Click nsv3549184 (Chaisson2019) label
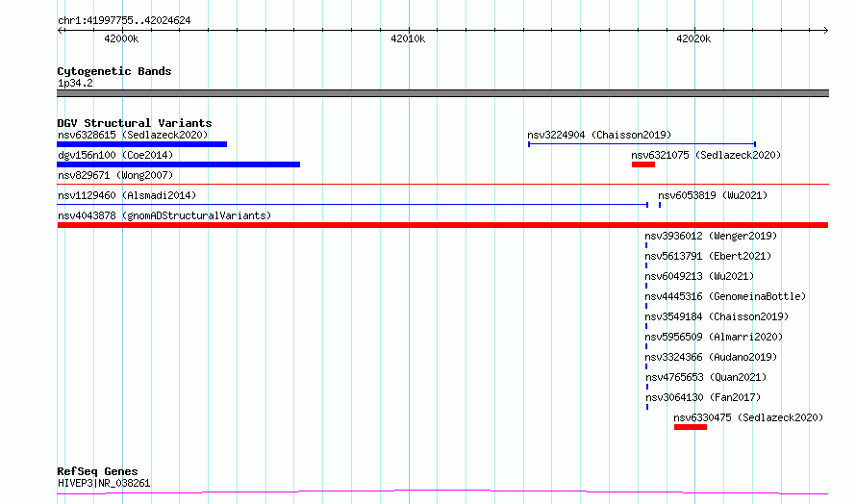Viewport: 856px width, 504px height. click(x=717, y=316)
